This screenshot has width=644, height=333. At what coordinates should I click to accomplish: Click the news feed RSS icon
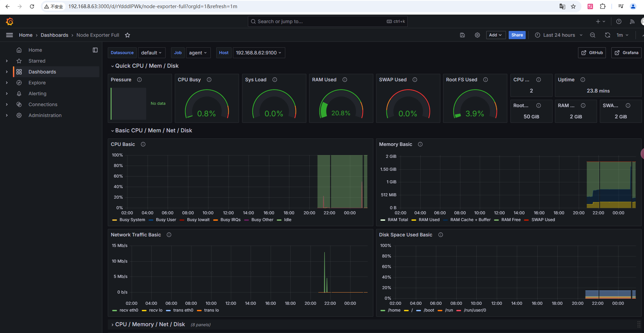tap(632, 21)
